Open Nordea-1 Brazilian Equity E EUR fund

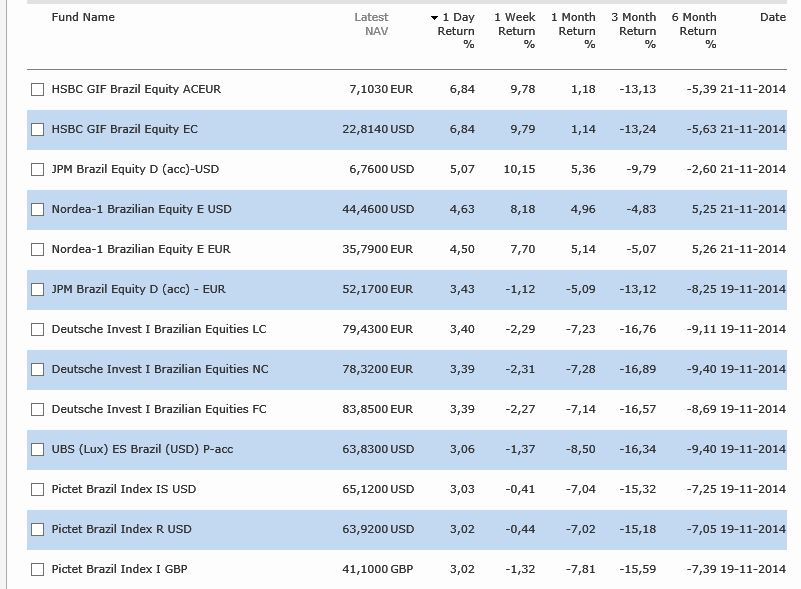141,249
